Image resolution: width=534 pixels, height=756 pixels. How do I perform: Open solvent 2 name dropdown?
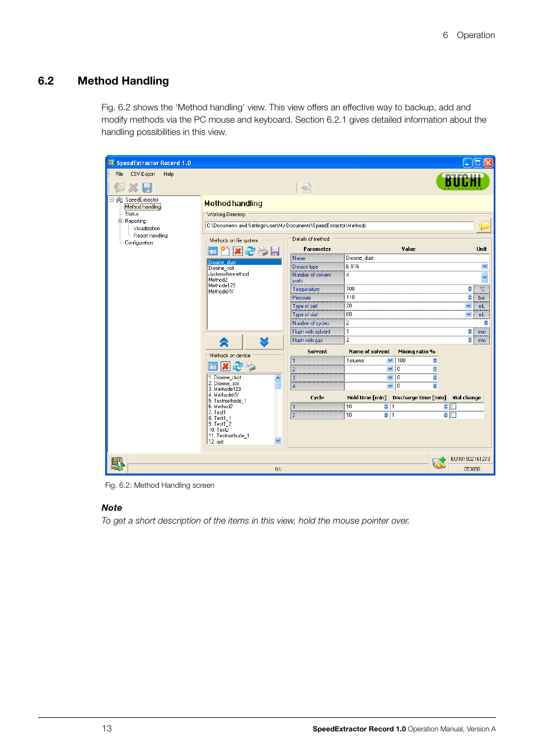pos(390,369)
